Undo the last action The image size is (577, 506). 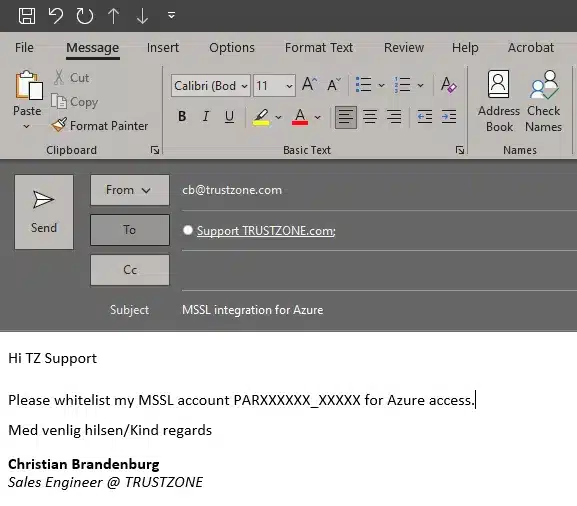point(56,16)
